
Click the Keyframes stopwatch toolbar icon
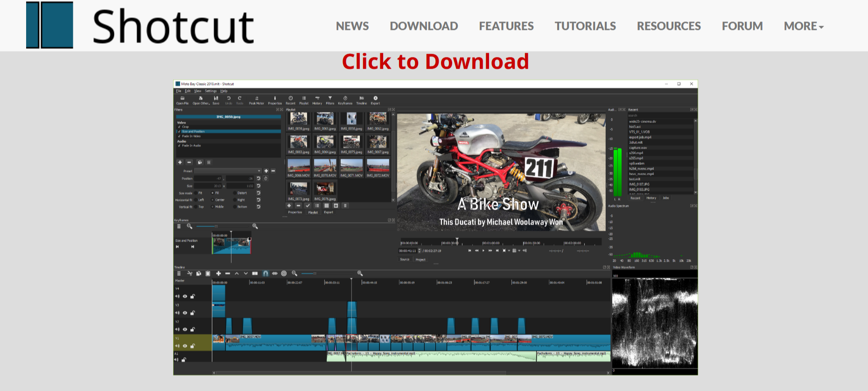point(345,100)
